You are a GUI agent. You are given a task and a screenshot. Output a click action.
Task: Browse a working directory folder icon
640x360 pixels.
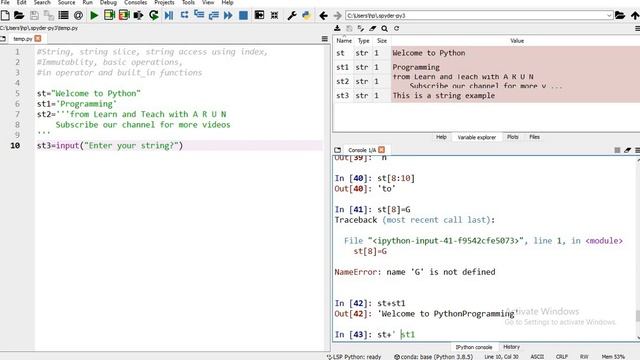[620, 16]
